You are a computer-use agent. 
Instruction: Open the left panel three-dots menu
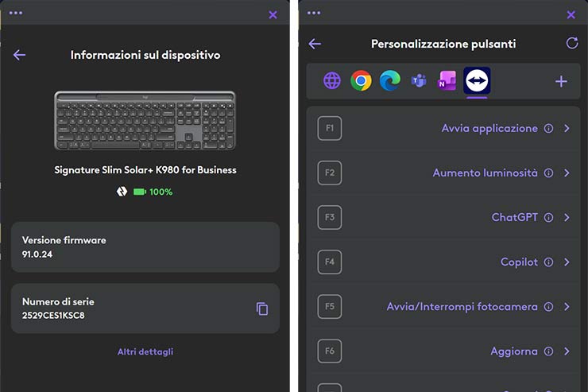point(16,14)
